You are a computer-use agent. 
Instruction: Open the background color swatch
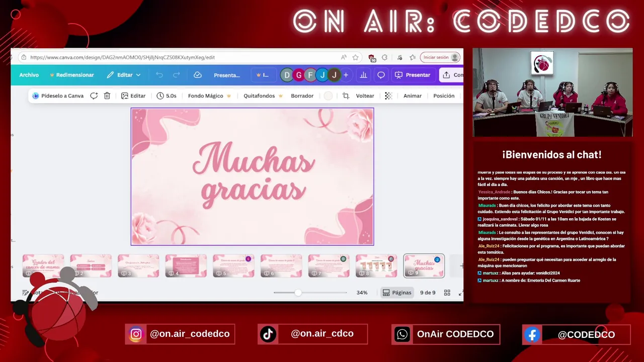point(328,96)
